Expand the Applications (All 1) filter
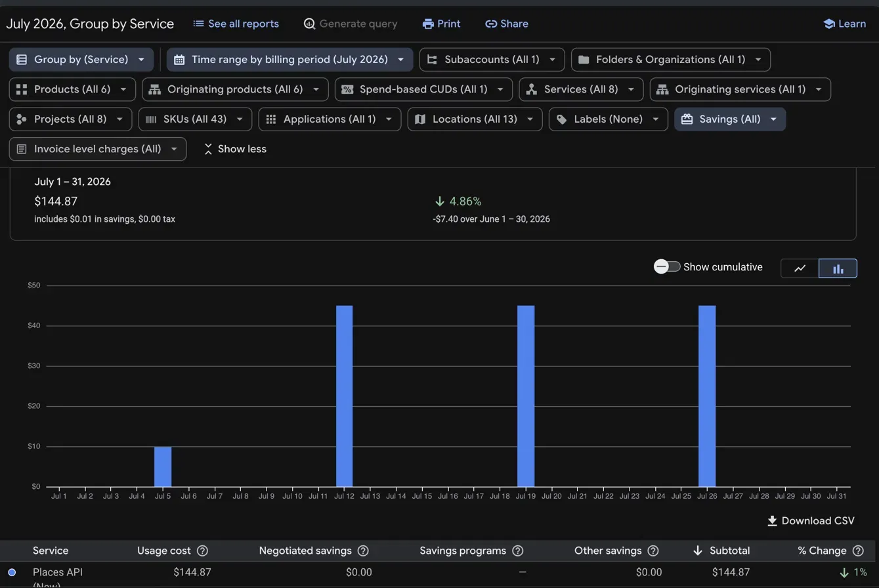 click(x=330, y=119)
